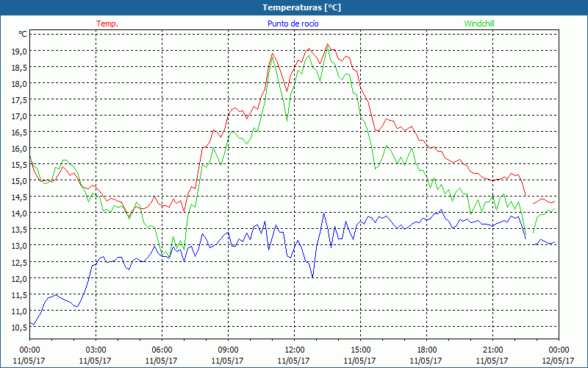The image size is (588, 368).
Task: Click the 18:00 time axis label
Action: pos(426,350)
